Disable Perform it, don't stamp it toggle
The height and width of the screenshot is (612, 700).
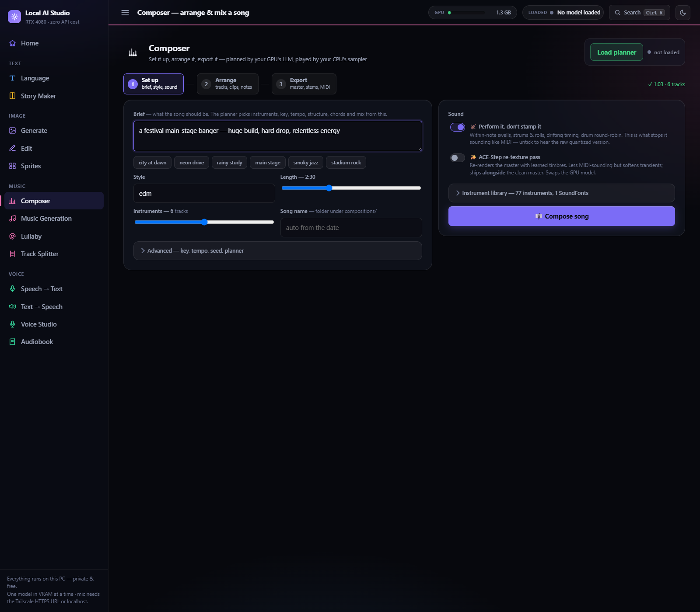458,127
